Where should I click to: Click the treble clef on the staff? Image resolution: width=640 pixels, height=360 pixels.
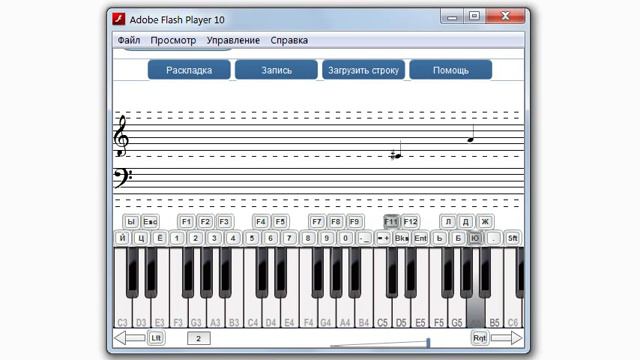[121, 136]
